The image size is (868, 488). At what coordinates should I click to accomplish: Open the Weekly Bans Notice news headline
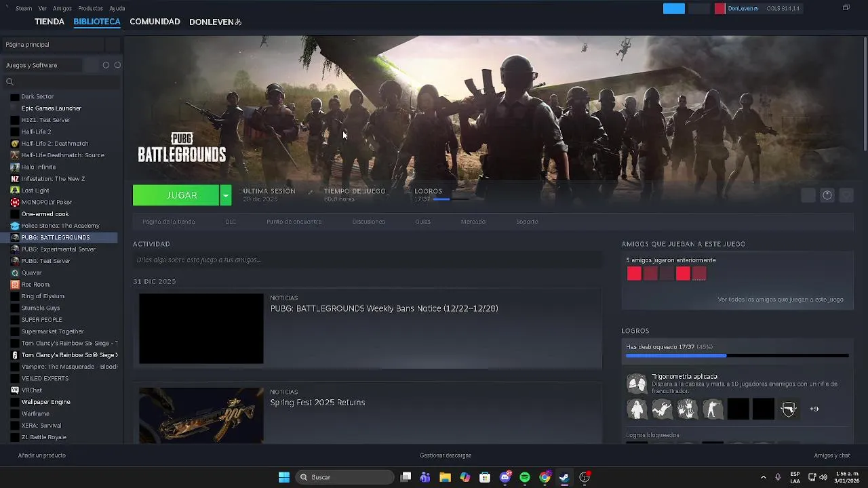coord(384,308)
